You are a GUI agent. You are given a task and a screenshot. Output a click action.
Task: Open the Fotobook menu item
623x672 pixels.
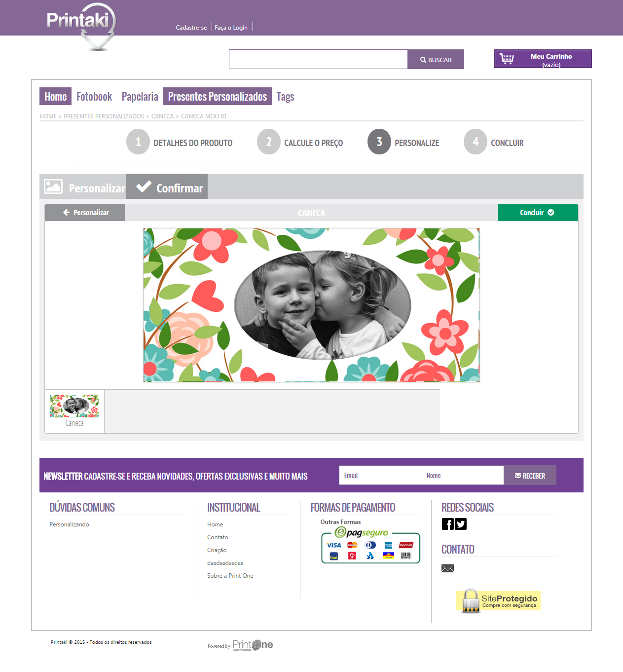[94, 96]
